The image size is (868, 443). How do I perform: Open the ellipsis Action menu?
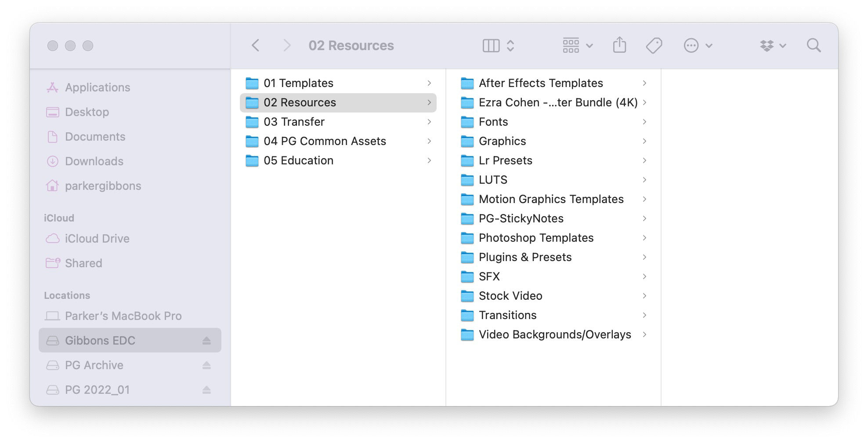(698, 45)
